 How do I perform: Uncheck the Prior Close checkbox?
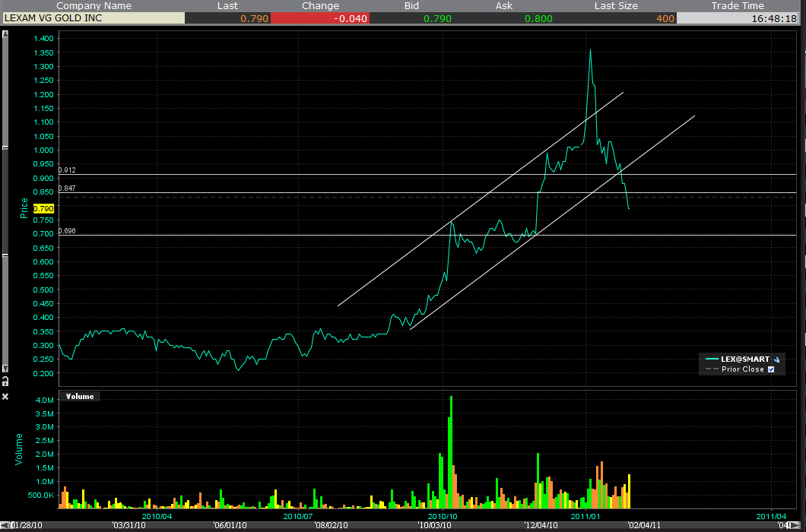[770, 369]
